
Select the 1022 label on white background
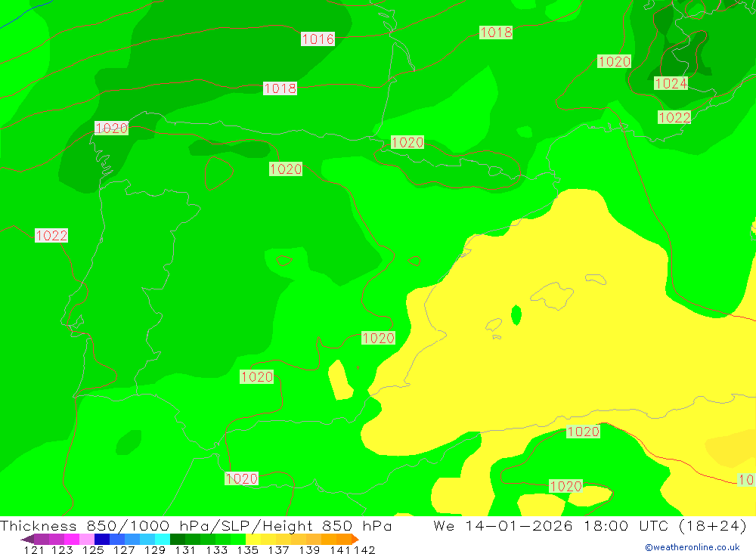(51, 235)
